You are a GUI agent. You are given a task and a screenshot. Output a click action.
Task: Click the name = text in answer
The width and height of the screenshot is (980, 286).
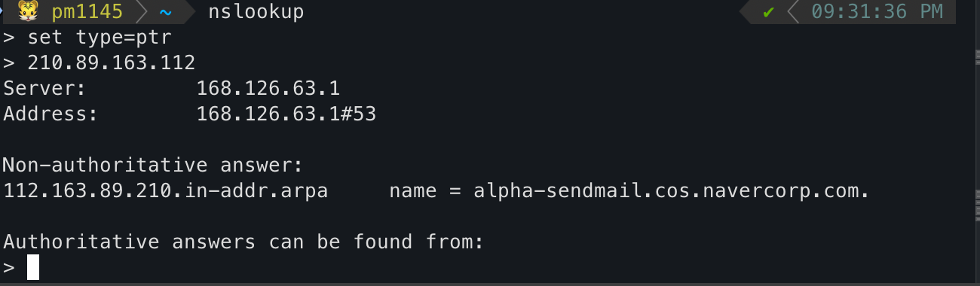424,190
